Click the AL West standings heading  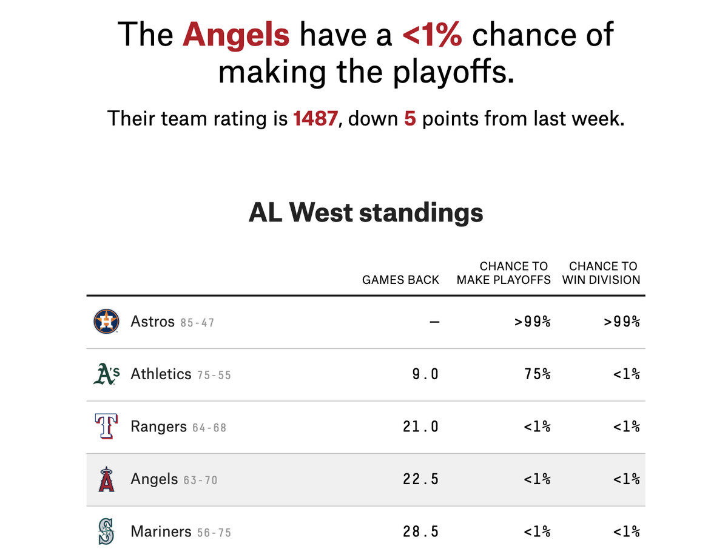(366, 212)
